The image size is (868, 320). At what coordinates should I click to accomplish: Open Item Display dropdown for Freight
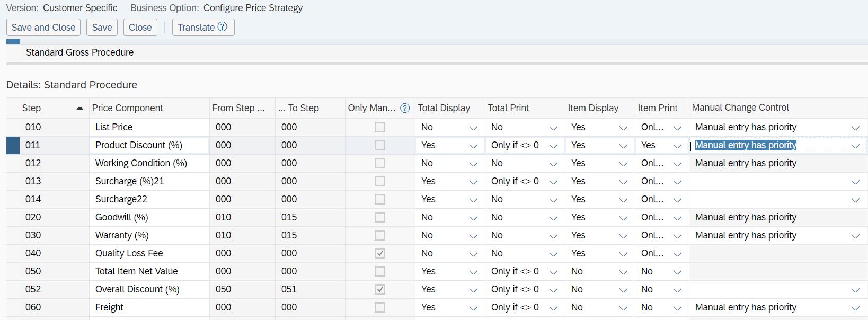pyautogui.click(x=623, y=308)
